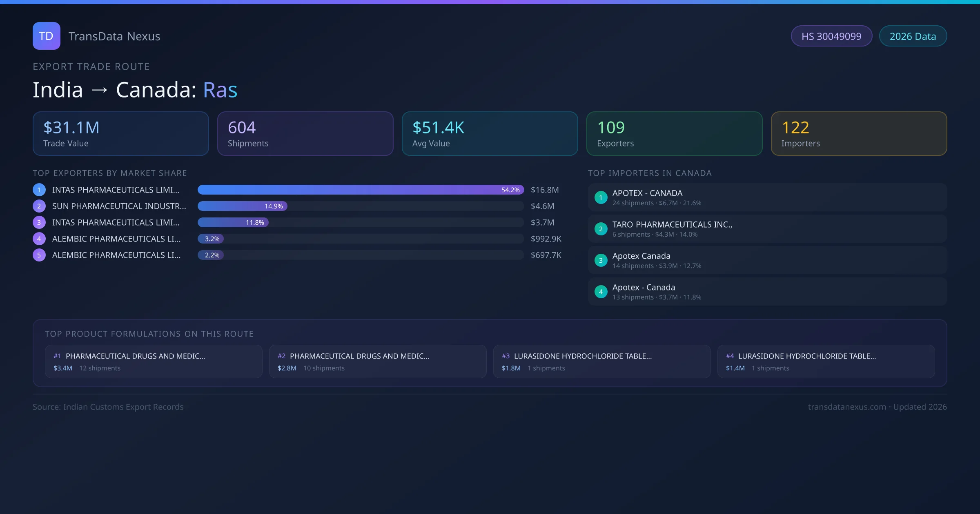Click rank 5 exporter badge for Alembic
980x514 pixels.
click(39, 255)
